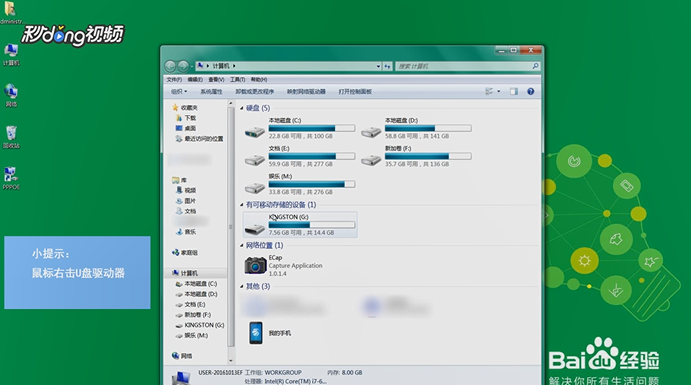Select 库 in the navigation pane

[179, 180]
